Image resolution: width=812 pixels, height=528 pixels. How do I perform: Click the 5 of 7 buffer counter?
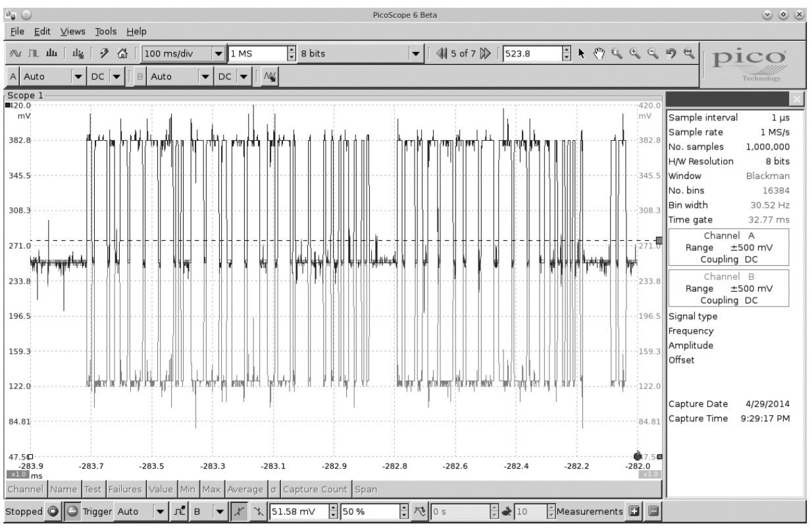tap(463, 53)
